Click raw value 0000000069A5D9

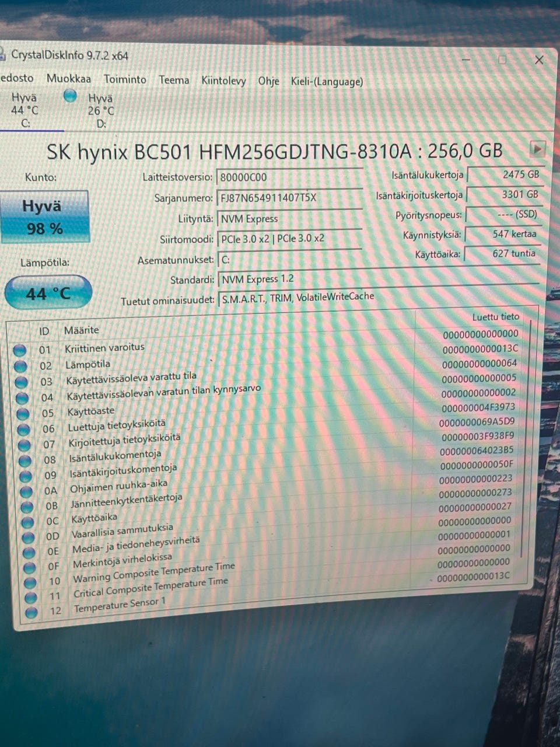point(477,422)
